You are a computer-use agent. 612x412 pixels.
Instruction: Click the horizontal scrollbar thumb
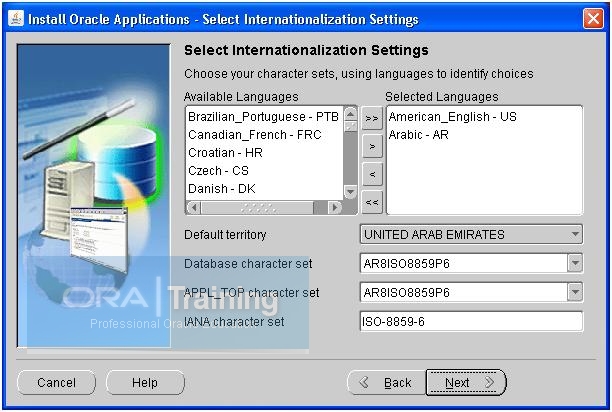[x=257, y=207]
